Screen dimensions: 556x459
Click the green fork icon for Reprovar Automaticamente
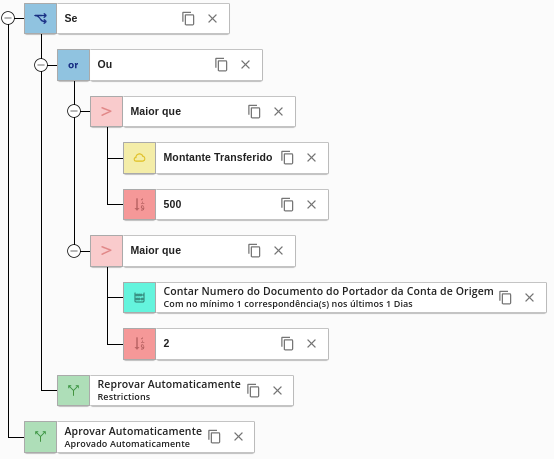point(73,391)
